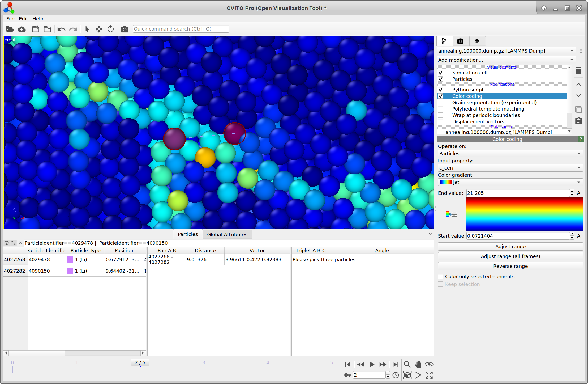The width and height of the screenshot is (588, 384).
Task: Click the Adjust range button
Action: coord(510,247)
